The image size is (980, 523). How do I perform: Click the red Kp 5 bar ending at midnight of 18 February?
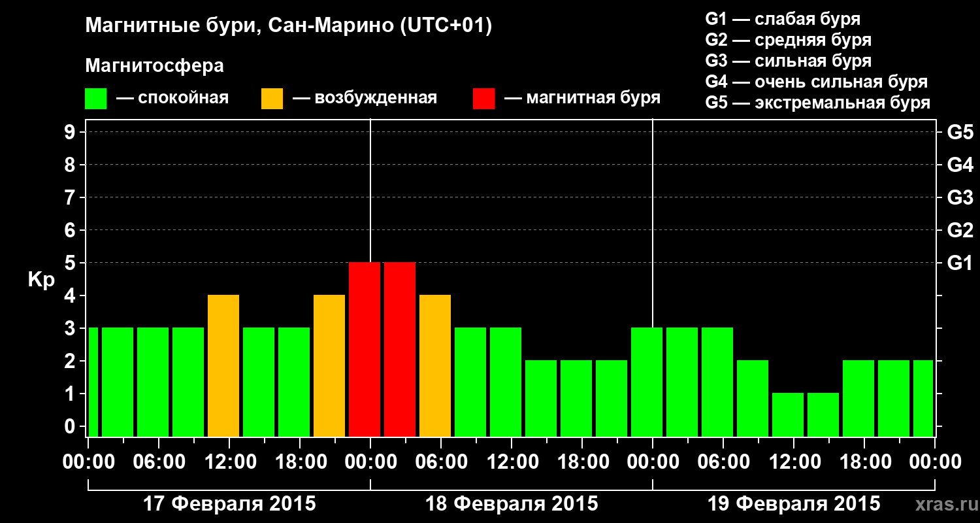pos(365,349)
